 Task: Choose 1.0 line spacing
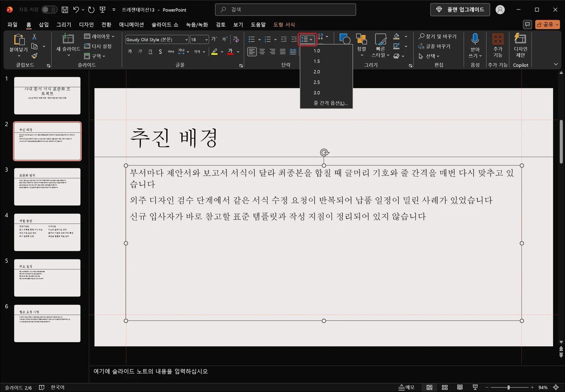326,51
